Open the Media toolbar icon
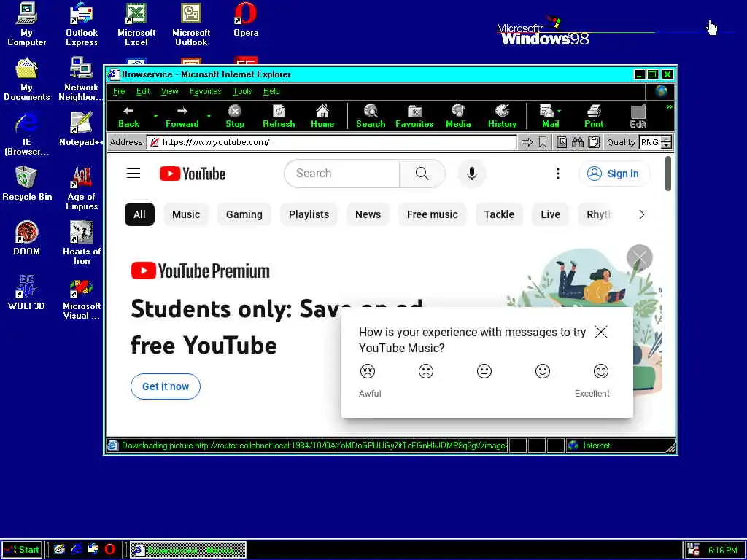This screenshot has height=560, width=747. click(458, 117)
